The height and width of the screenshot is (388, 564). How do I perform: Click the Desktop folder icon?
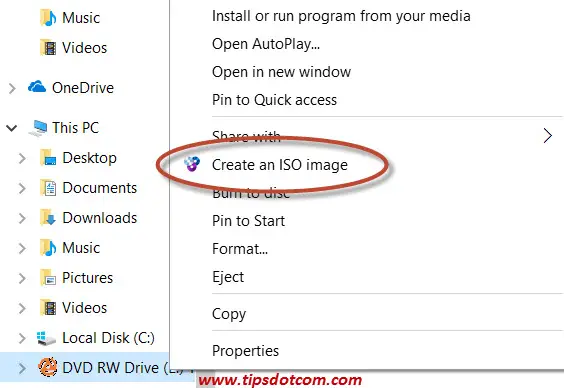(x=48, y=158)
